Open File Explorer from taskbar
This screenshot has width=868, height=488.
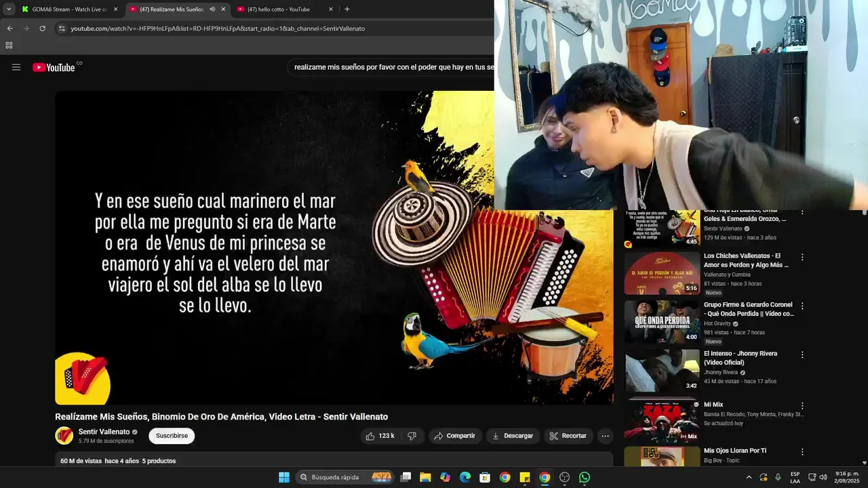coord(425,477)
